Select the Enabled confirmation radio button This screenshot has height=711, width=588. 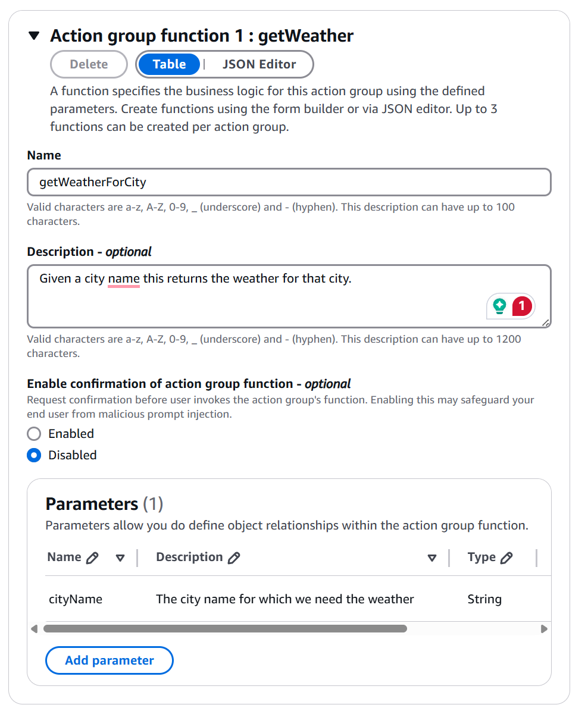pyautogui.click(x=35, y=434)
